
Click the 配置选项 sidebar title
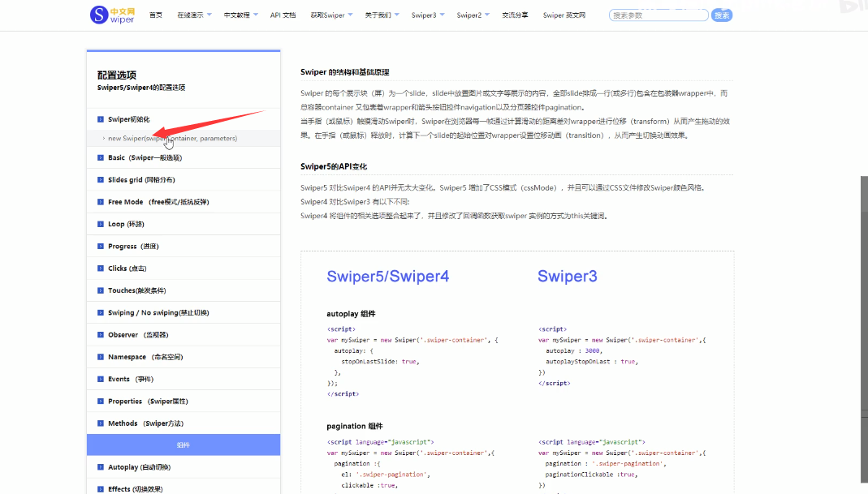[x=117, y=75]
